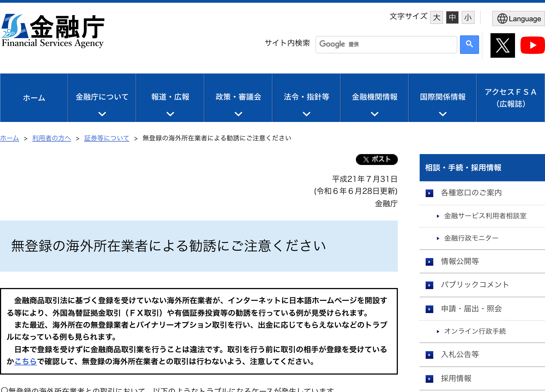Click the update date 令和6年6月28日更新
The width and height of the screenshot is (545, 392).
[x=356, y=191]
